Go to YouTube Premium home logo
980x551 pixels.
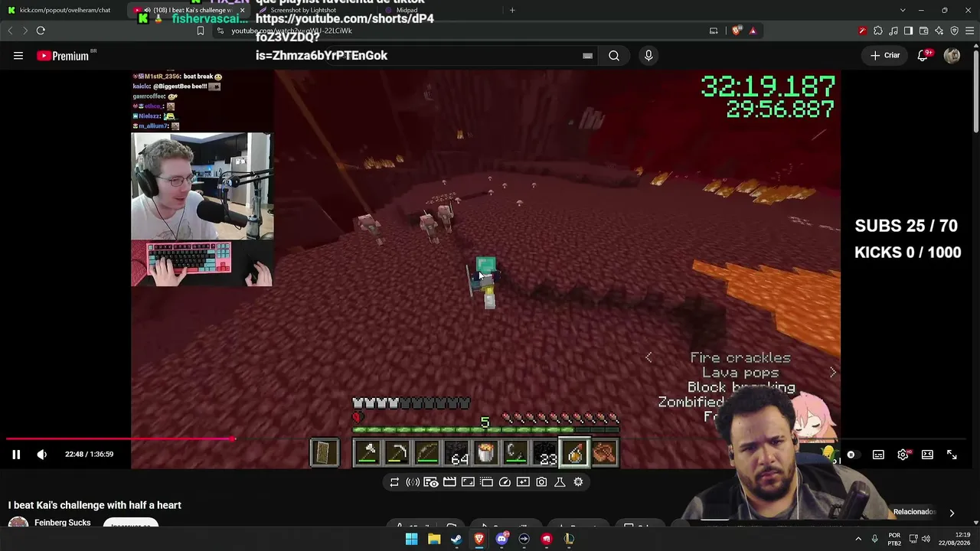coord(63,56)
